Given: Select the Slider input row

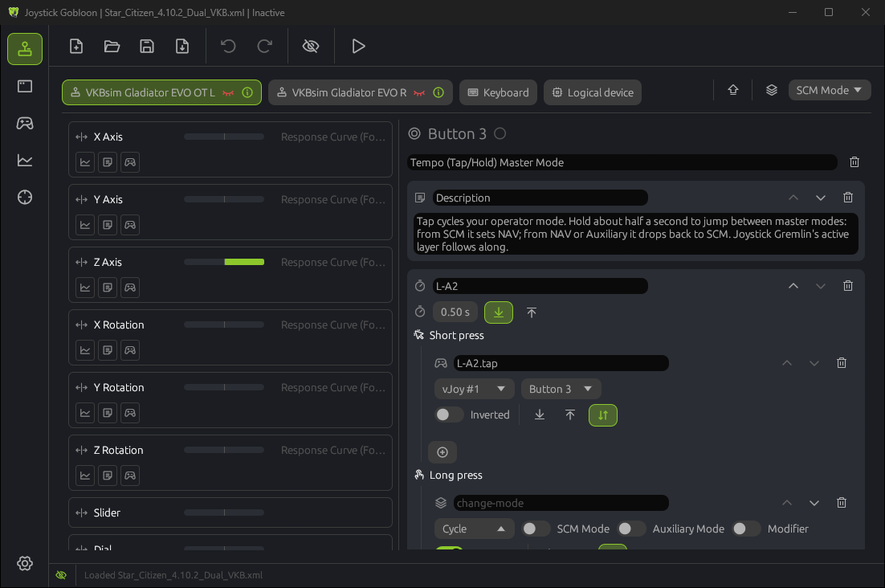Looking at the screenshot, I should [x=230, y=512].
